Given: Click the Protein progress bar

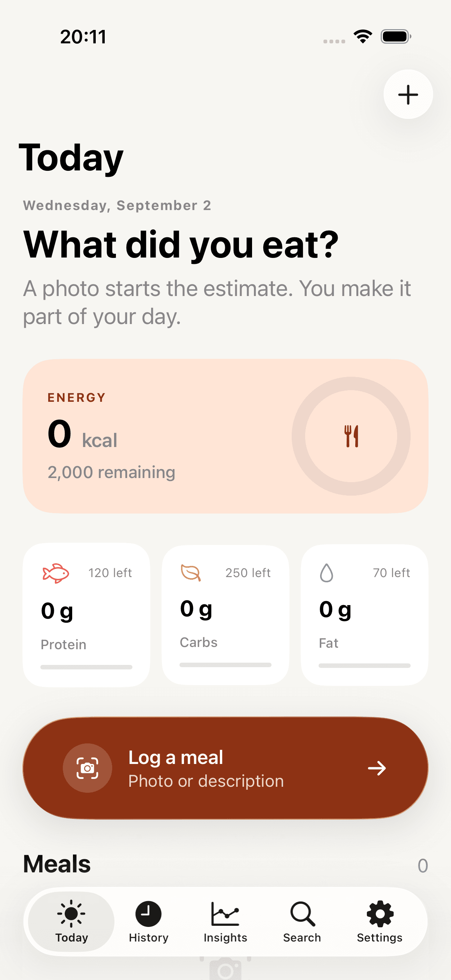Looking at the screenshot, I should [86, 667].
